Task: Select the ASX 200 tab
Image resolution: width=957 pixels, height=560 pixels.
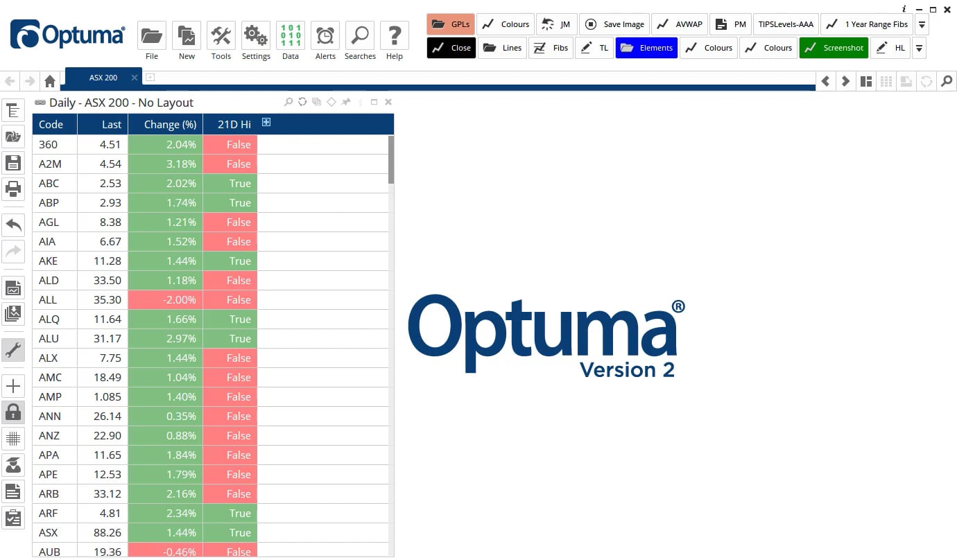Action: [103, 78]
